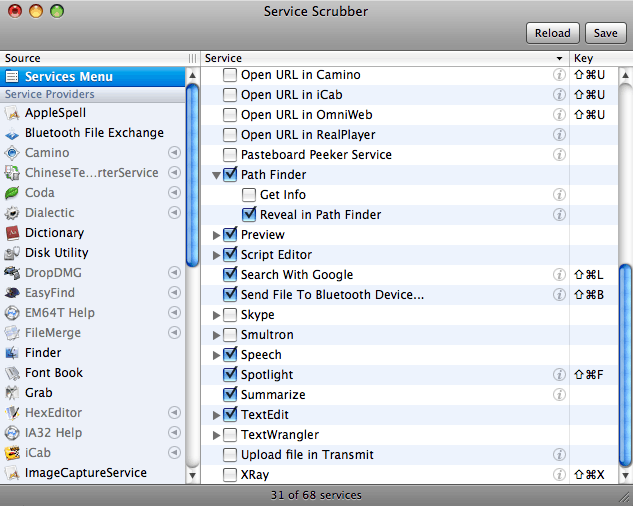Click the info icon for Search With Google

(560, 275)
